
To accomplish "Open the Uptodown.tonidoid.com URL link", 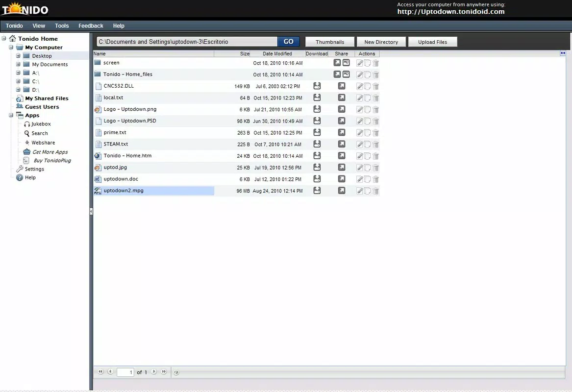I will [451, 12].
